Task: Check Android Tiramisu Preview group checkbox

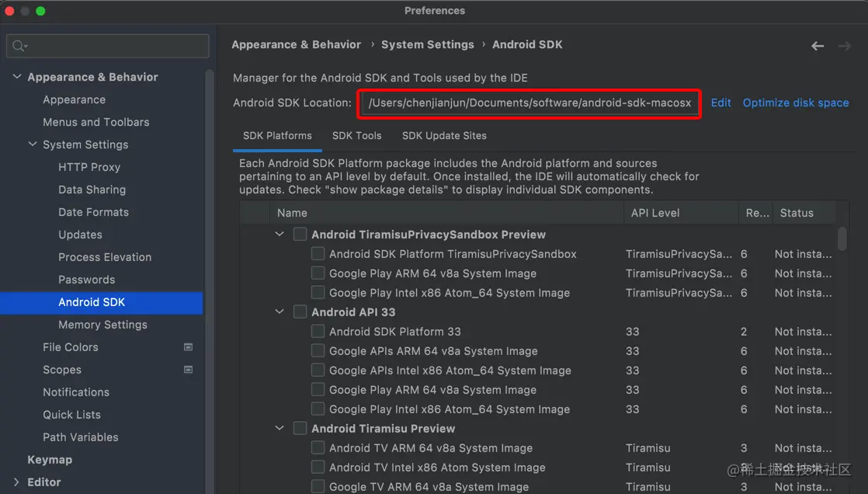Action: [300, 428]
